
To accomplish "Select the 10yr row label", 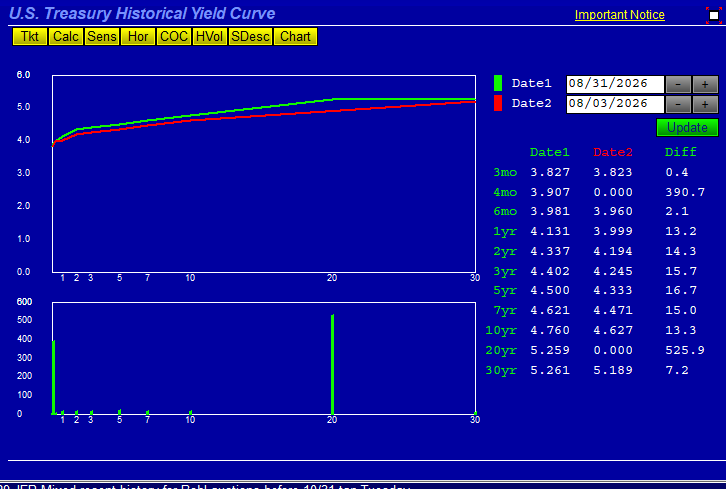I will click(x=501, y=330).
